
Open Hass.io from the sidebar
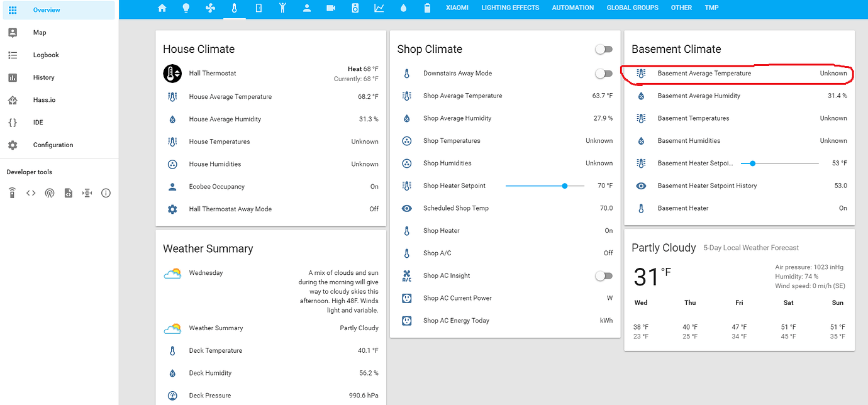[x=44, y=99]
